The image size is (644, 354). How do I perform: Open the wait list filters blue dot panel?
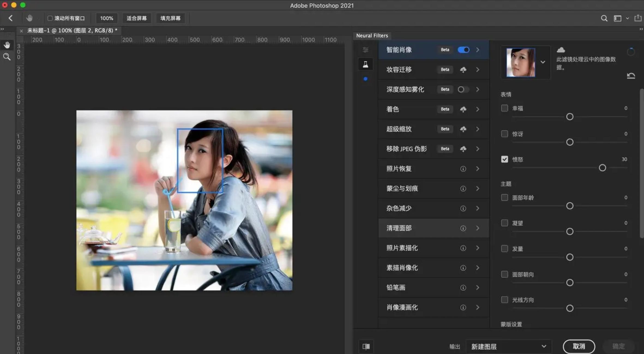pos(366,79)
